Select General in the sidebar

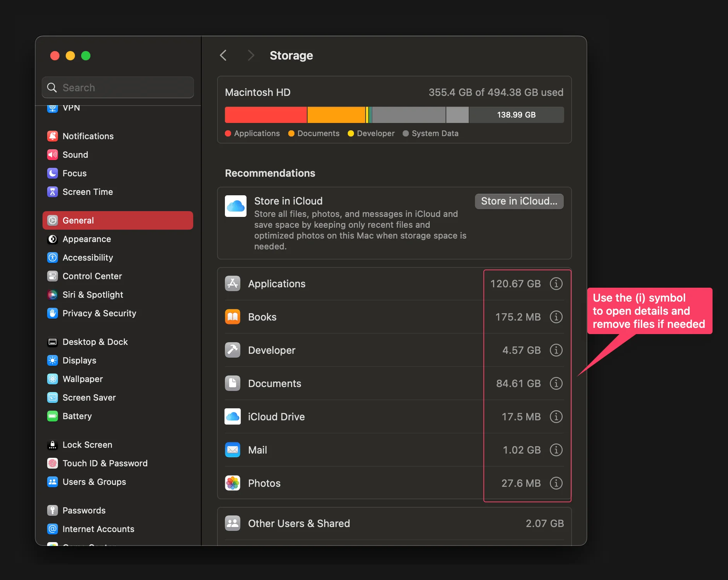click(x=117, y=220)
